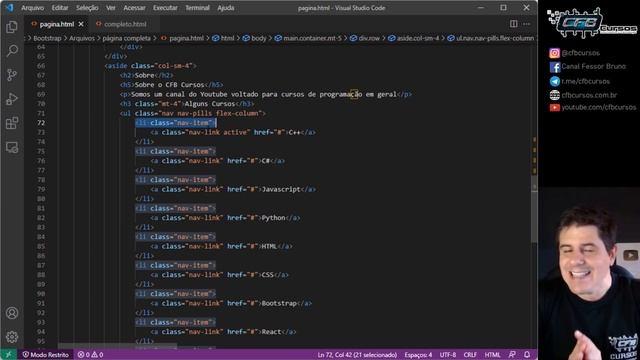640x360 pixels.
Task: Click the horizontal editor scrollbar
Action: click(x=118, y=346)
